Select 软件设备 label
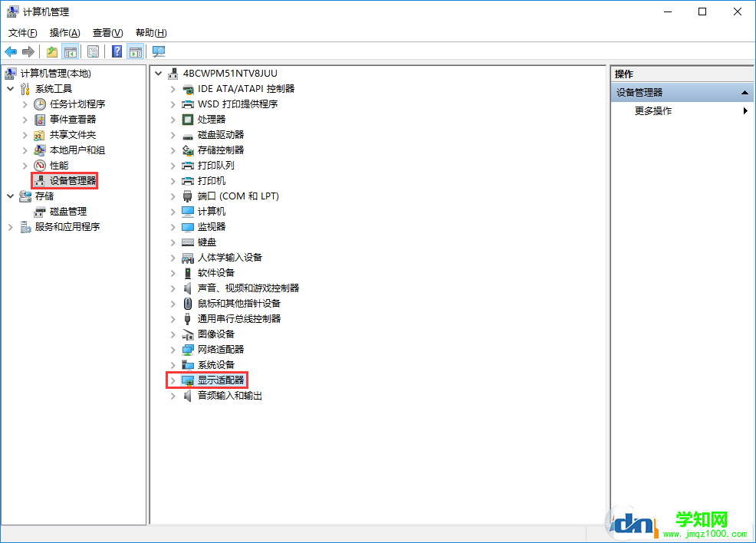The width and height of the screenshot is (756, 543). coord(216,273)
